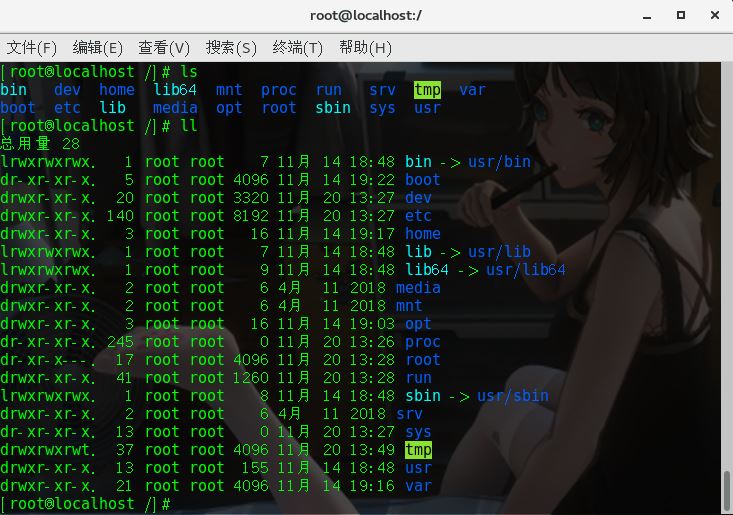
Task: Minimize the terminal window
Action: click(647, 16)
